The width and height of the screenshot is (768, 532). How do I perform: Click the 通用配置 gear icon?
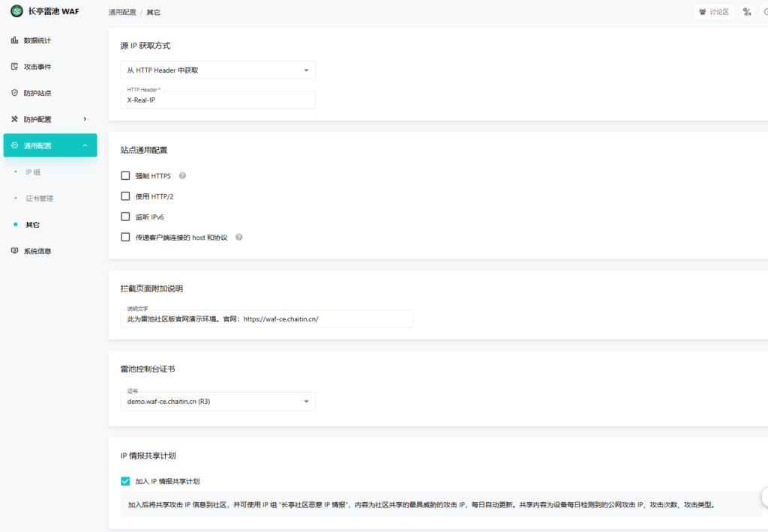coord(15,145)
